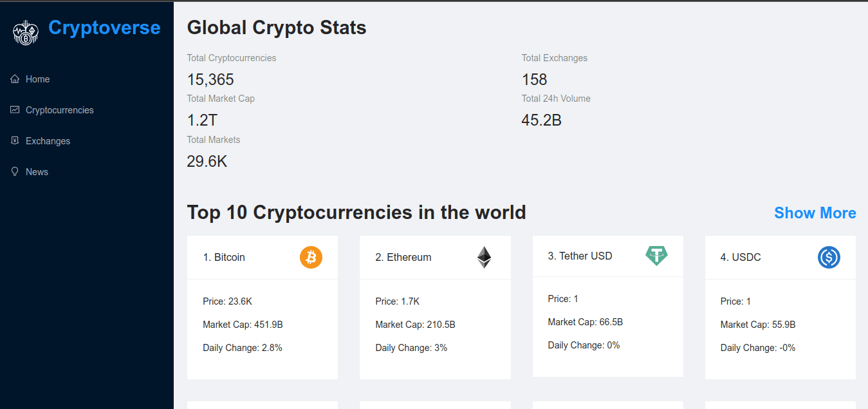
Task: Click the Exchanges icon in the sidebar
Action: [14, 140]
